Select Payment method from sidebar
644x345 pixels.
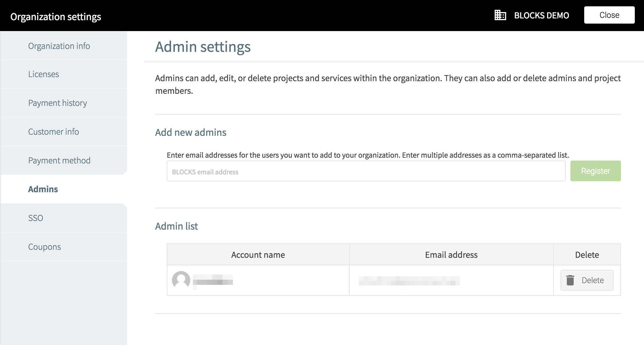coord(64,160)
